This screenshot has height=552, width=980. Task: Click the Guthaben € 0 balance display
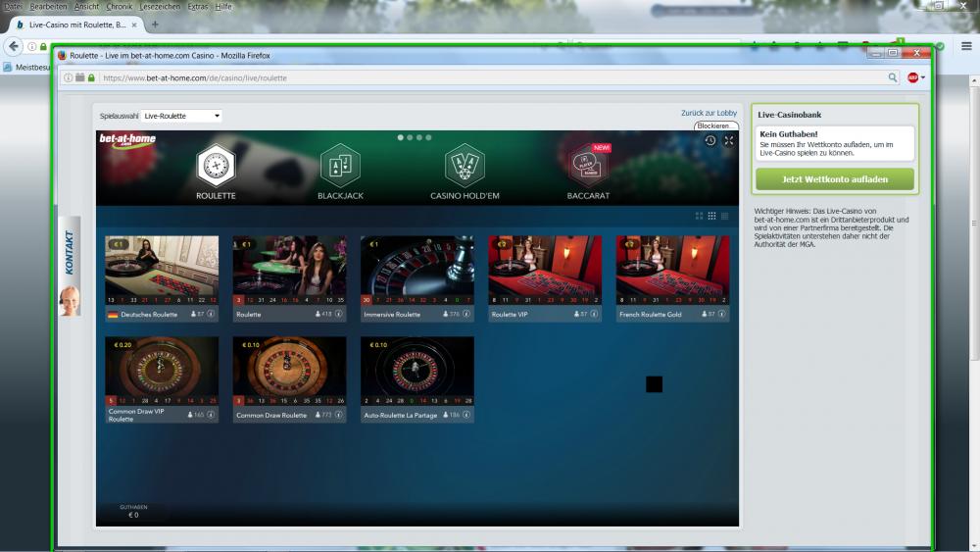click(133, 512)
